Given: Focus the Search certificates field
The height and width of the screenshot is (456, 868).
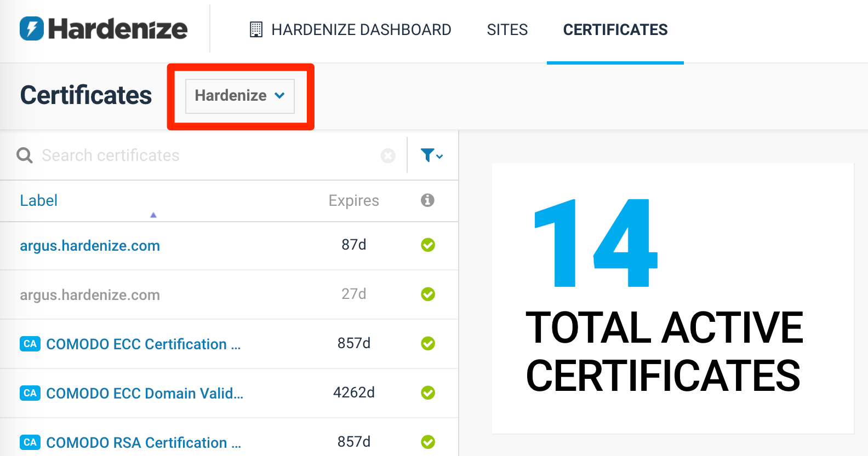Looking at the screenshot, I should click(x=208, y=155).
